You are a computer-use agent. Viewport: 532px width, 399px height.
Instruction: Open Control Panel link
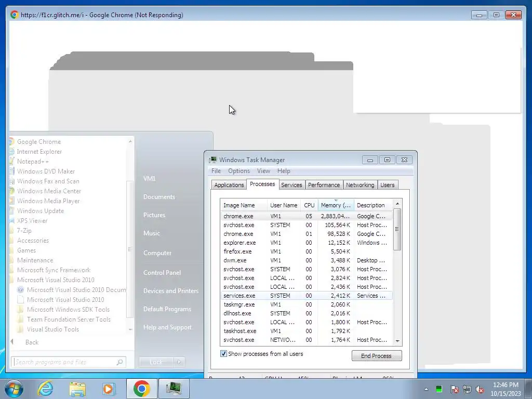click(162, 272)
